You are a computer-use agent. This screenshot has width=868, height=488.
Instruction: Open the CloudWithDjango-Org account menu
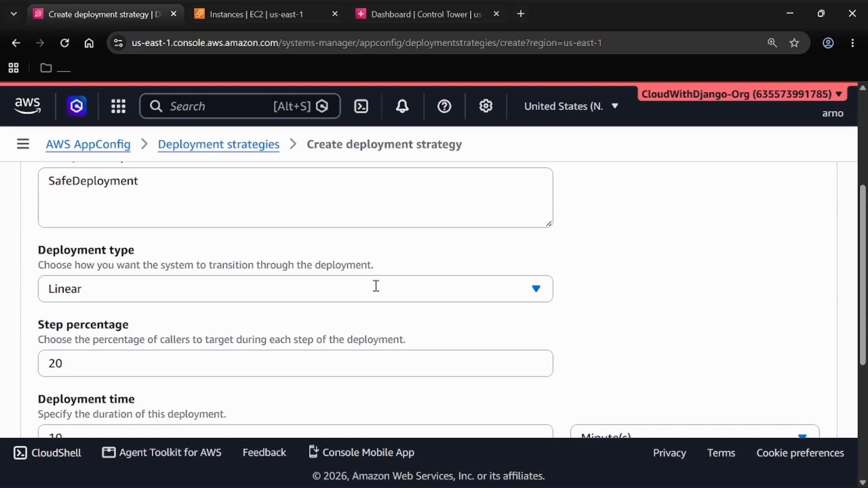click(x=741, y=94)
